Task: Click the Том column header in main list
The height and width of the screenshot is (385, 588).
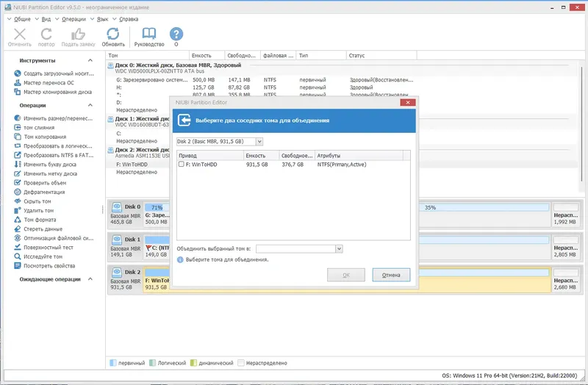Action: tap(148, 56)
